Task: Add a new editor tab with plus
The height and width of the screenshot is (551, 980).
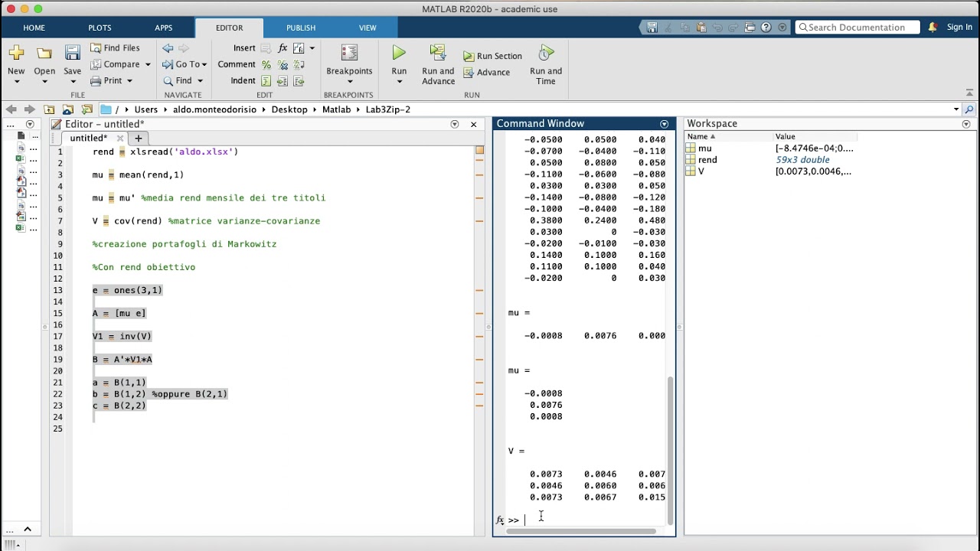Action: (x=139, y=139)
